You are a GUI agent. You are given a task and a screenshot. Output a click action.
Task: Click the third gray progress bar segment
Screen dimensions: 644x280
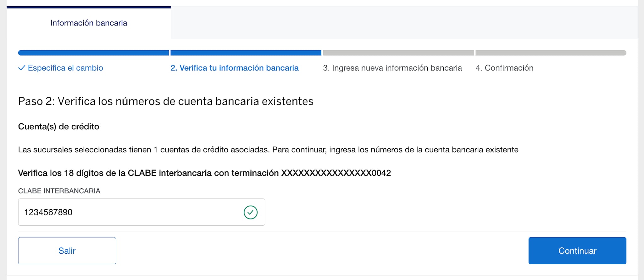click(398, 53)
